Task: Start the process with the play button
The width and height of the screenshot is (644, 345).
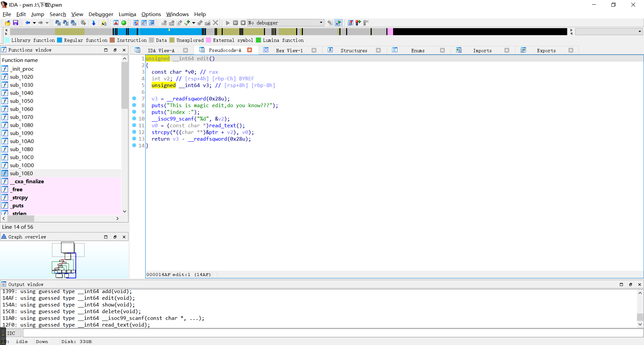Action: pos(228,23)
